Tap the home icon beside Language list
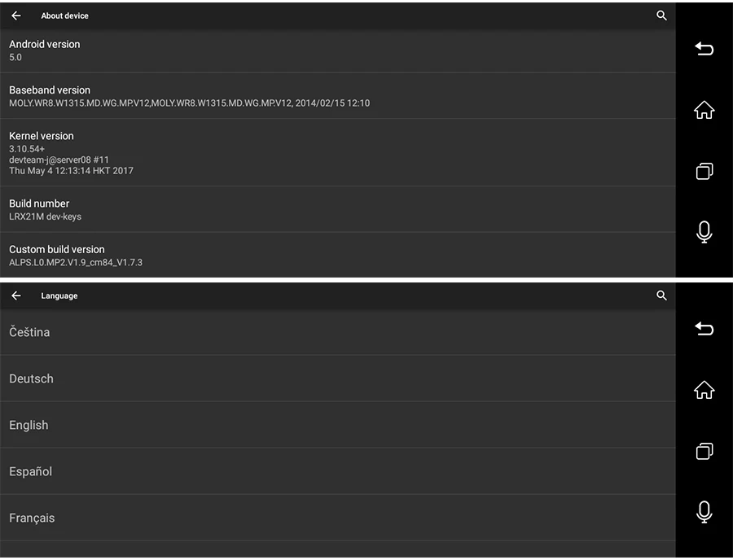This screenshot has width=733, height=560. pos(704,390)
